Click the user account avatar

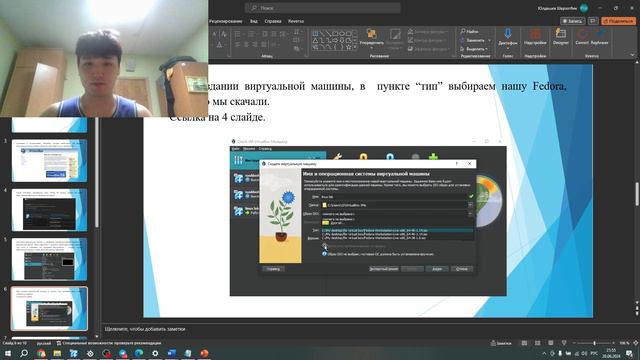pos(584,8)
